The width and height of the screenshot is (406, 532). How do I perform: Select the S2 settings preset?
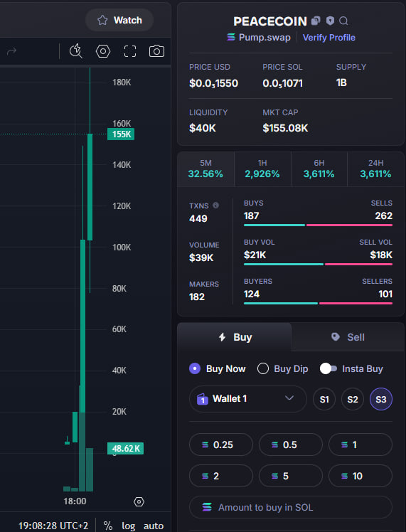click(353, 399)
